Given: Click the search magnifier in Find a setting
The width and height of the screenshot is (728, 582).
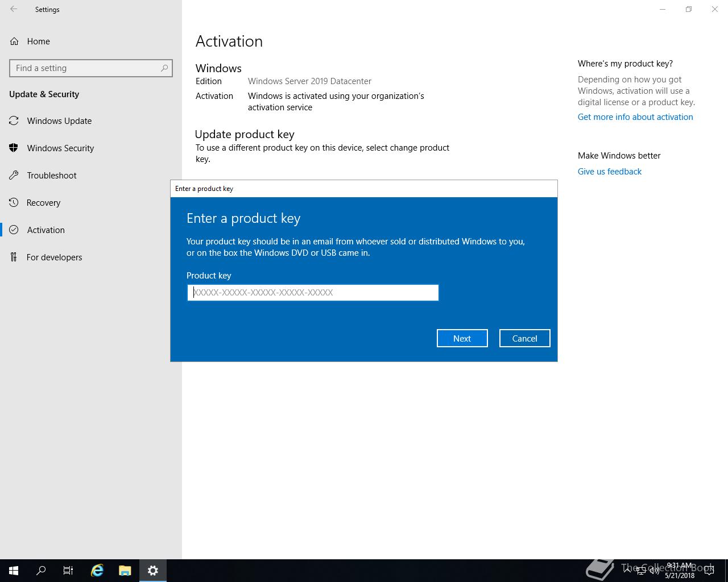Looking at the screenshot, I should (164, 68).
